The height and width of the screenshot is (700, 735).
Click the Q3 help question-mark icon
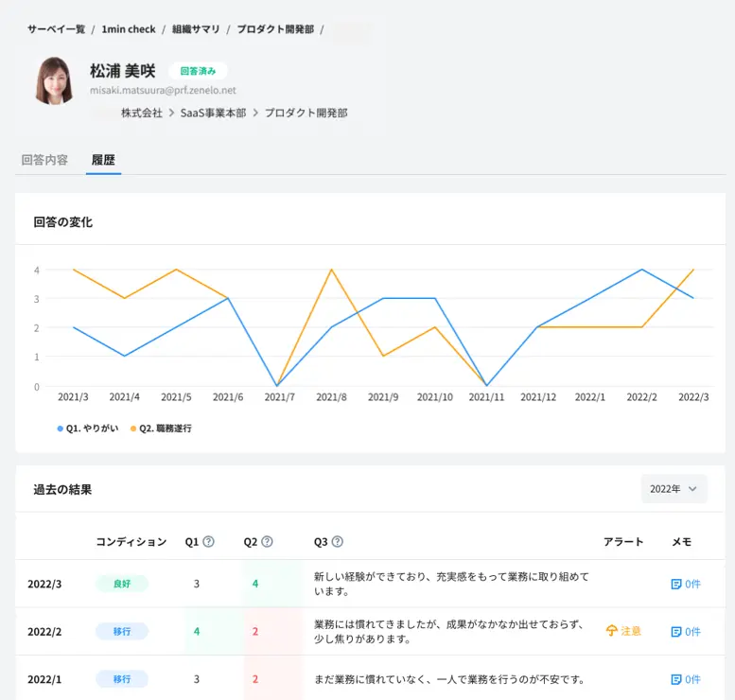[338, 542]
